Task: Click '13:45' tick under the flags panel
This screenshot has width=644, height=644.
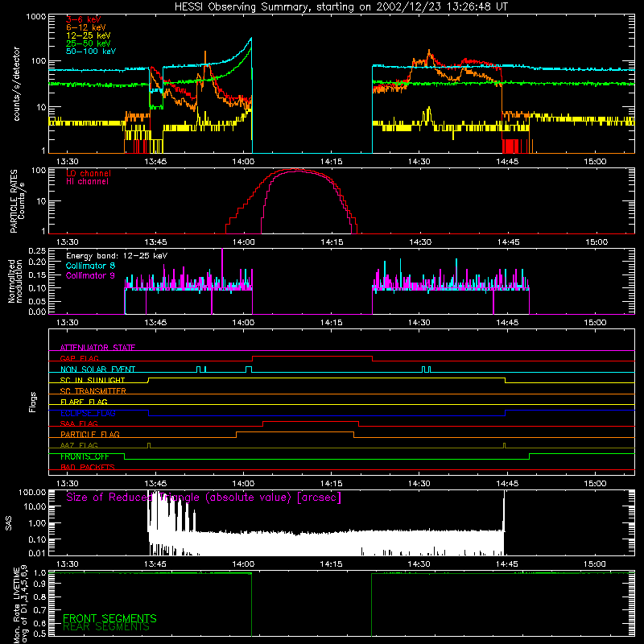Action: click(155, 484)
